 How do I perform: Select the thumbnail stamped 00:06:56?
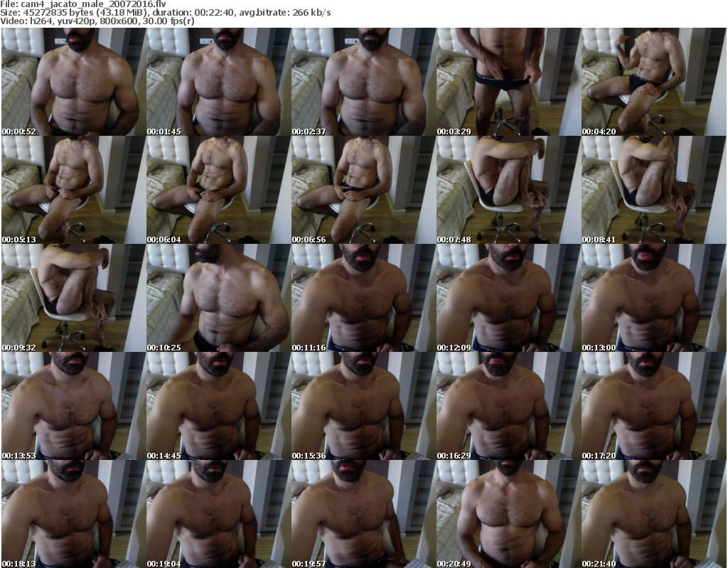[363, 190]
